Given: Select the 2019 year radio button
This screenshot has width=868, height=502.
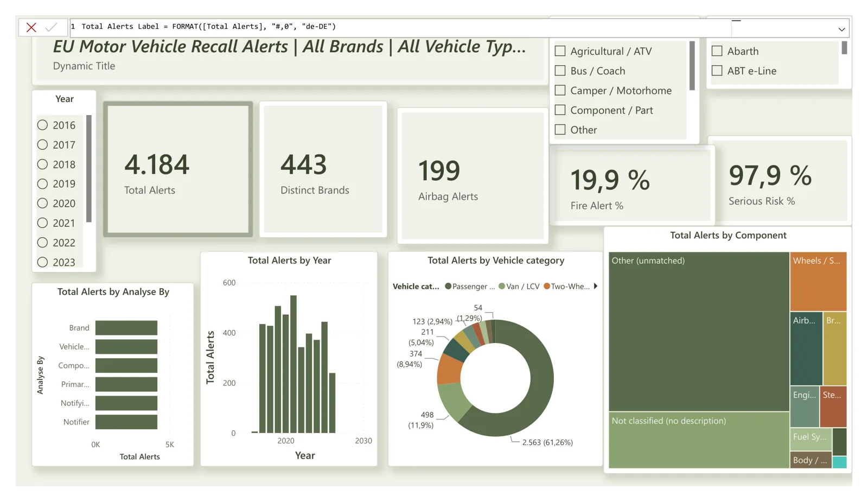Looking at the screenshot, I should (42, 183).
